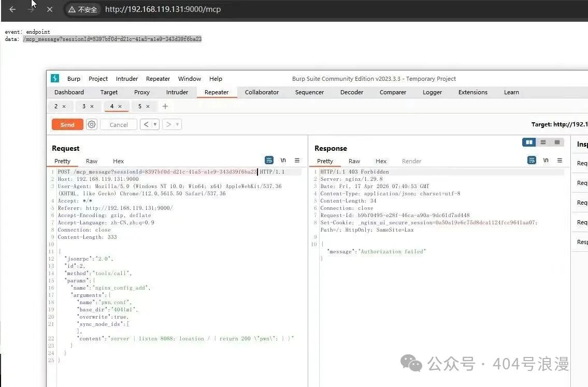The height and width of the screenshot is (387, 588).
Task: Click the browser address bar URL
Action: pyautogui.click(x=163, y=9)
